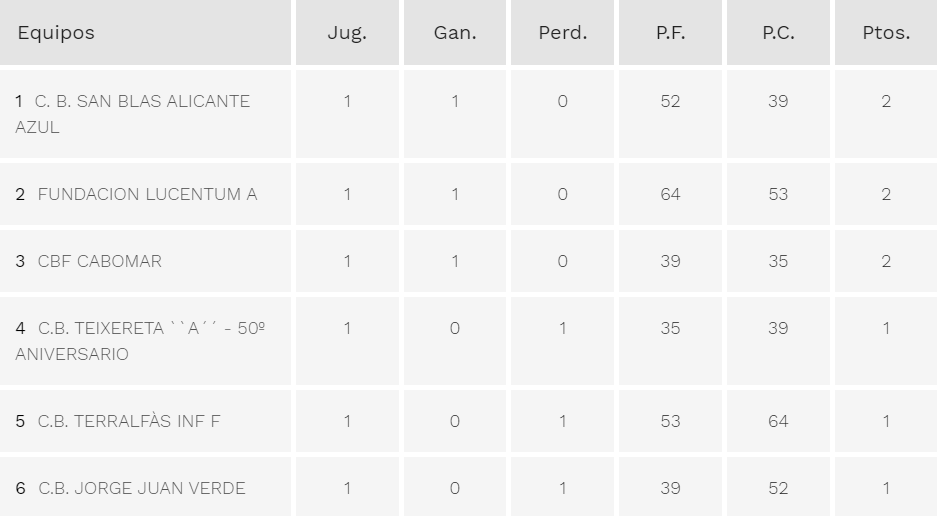Image resolution: width=937 pixels, height=516 pixels.
Task: Click the 64 points-for cell for Lucentum
Action: tap(670, 194)
